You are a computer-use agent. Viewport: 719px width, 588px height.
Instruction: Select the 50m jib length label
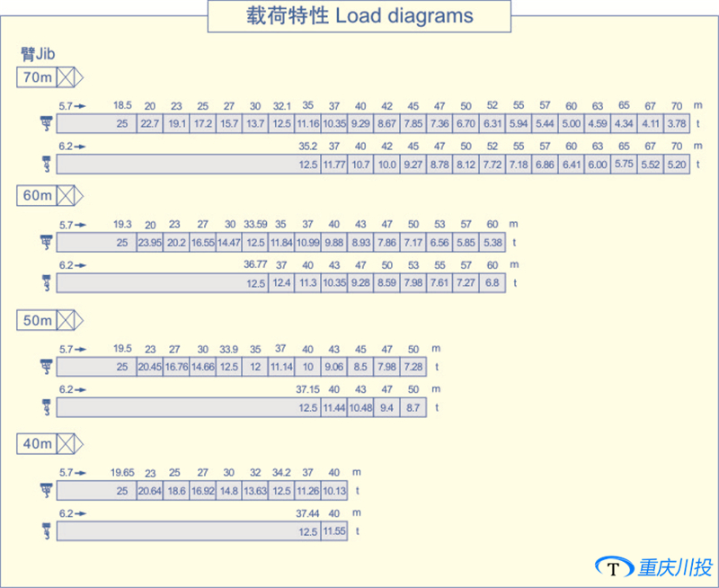tap(37, 320)
